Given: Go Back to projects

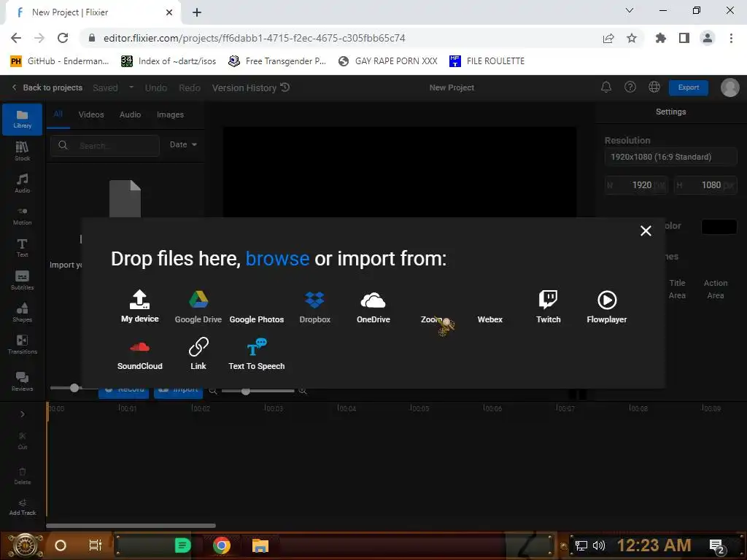Looking at the screenshot, I should (x=47, y=87).
